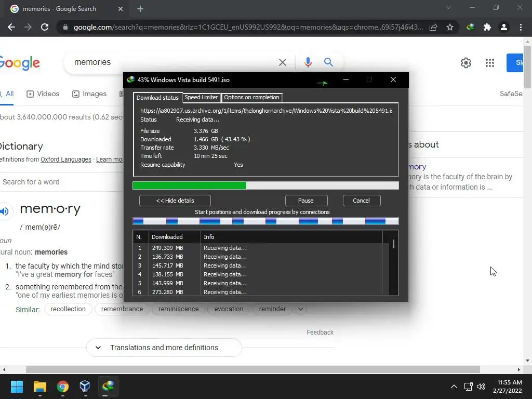This screenshot has height=399, width=532.
Task: Click Chrome forward arrow
Action: pyautogui.click(x=28, y=27)
